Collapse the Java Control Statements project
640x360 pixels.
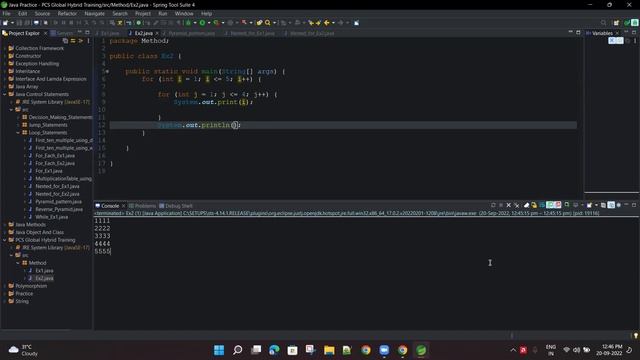(5, 94)
